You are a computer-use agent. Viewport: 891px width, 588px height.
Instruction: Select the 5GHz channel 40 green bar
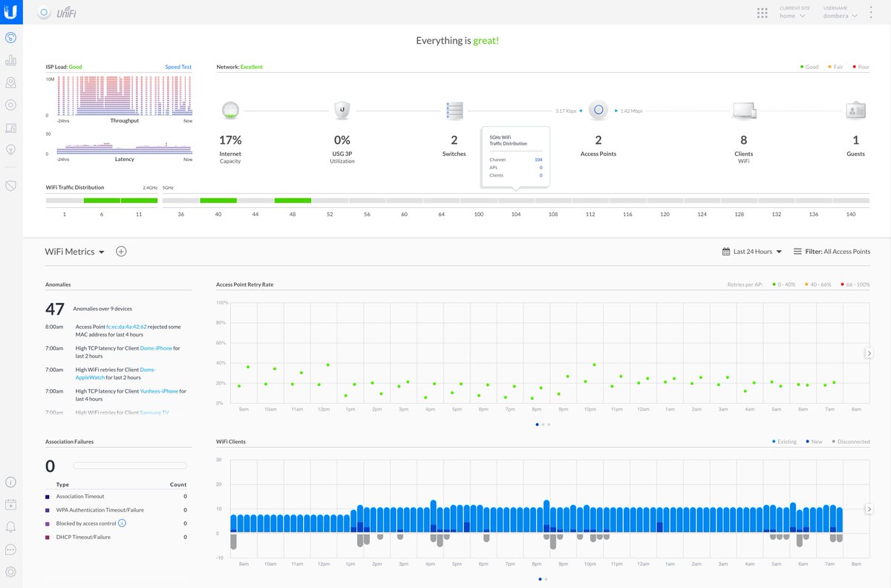click(218, 200)
